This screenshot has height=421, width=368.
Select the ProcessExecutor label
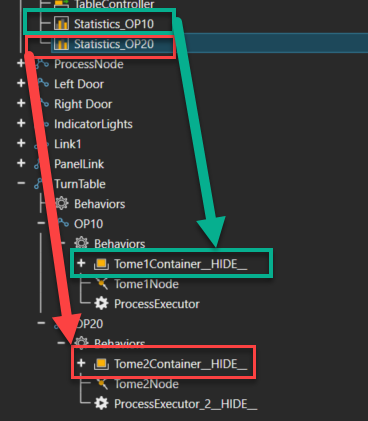click(x=157, y=304)
